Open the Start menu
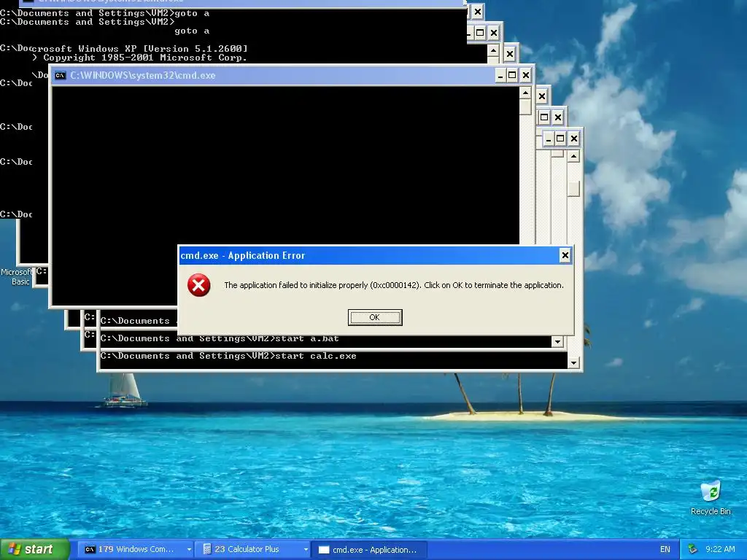 (x=35, y=550)
